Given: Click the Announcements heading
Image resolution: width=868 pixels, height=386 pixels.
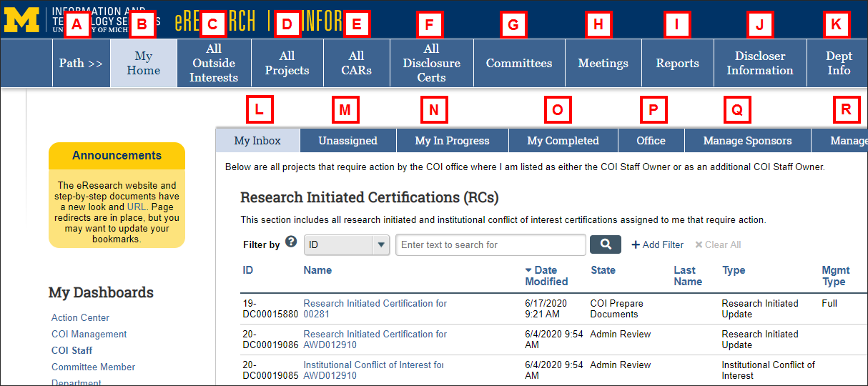Looking at the screenshot, I should click(x=117, y=156).
